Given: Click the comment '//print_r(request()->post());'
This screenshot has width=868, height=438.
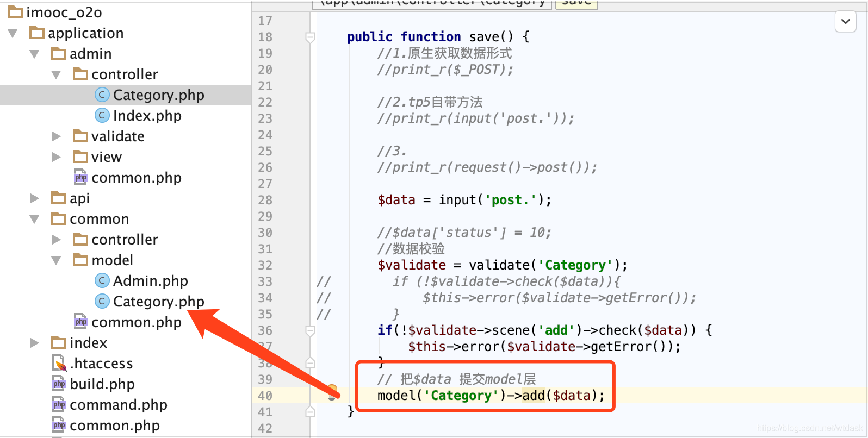Looking at the screenshot, I should (487, 167).
